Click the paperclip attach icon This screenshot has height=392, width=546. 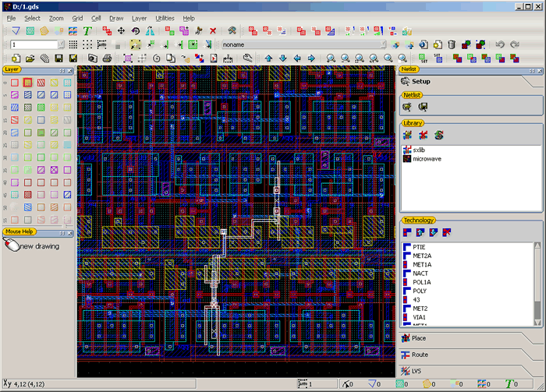click(x=44, y=58)
